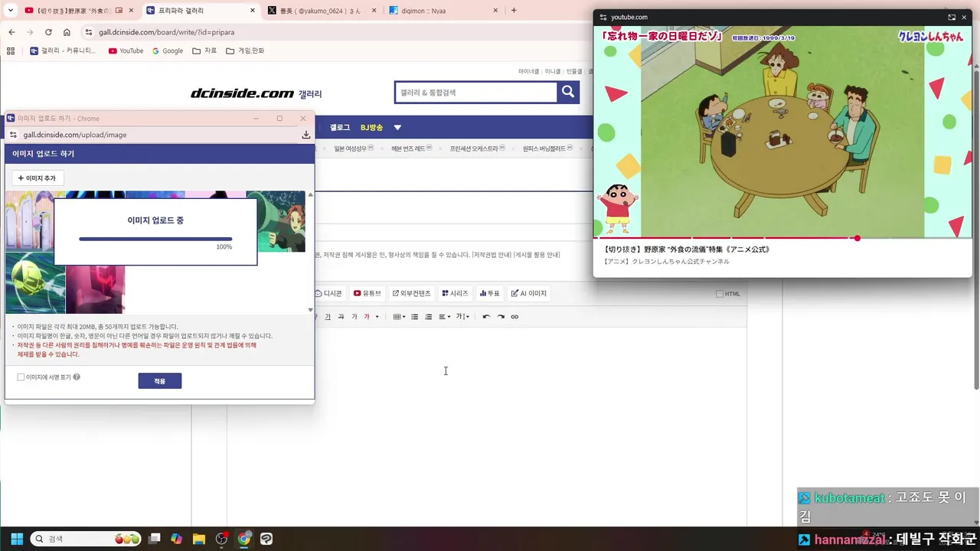Toggle the HTML editing checkbox
The image size is (980, 551).
tap(719, 294)
